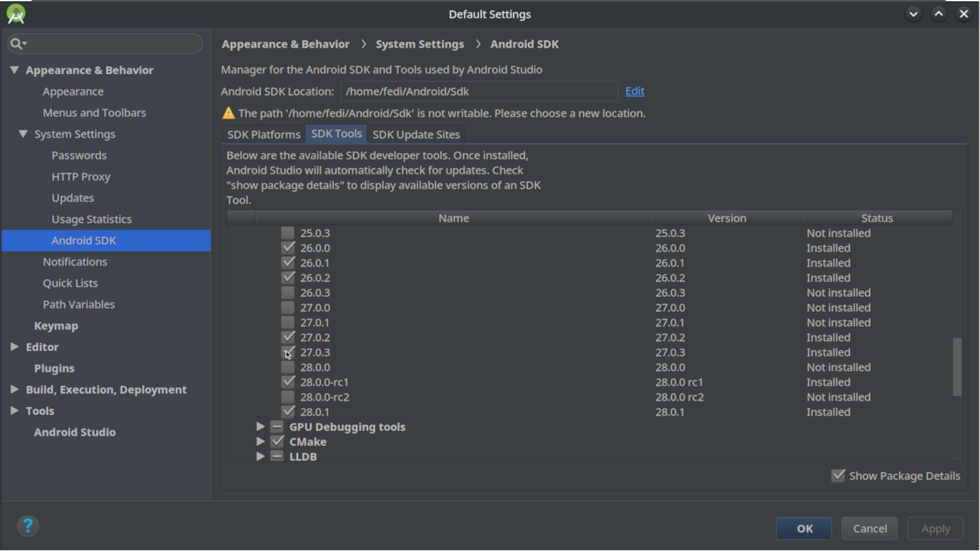Sort by the Status column header
The image size is (980, 551).
point(877,218)
